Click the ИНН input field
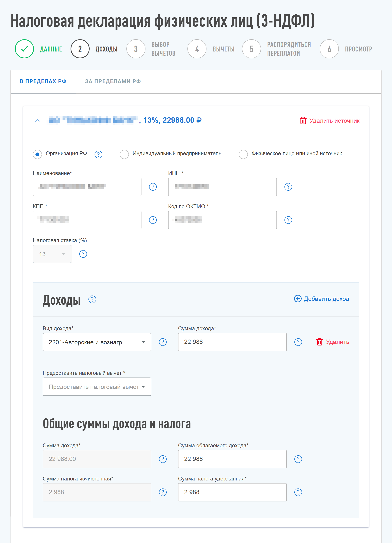Image resolution: width=392 pixels, height=543 pixels. coord(223,187)
